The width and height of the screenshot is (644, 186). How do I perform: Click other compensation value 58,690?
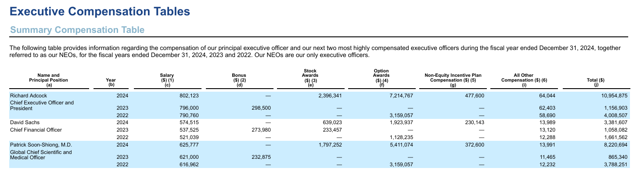coord(547,115)
